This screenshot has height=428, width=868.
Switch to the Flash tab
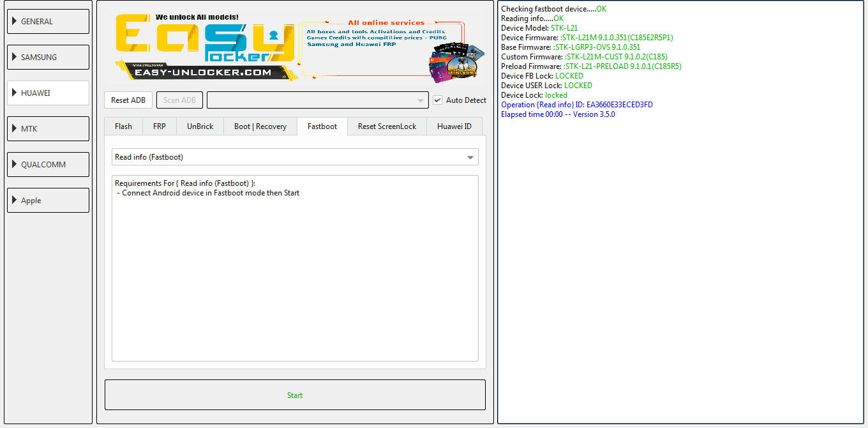tap(124, 126)
